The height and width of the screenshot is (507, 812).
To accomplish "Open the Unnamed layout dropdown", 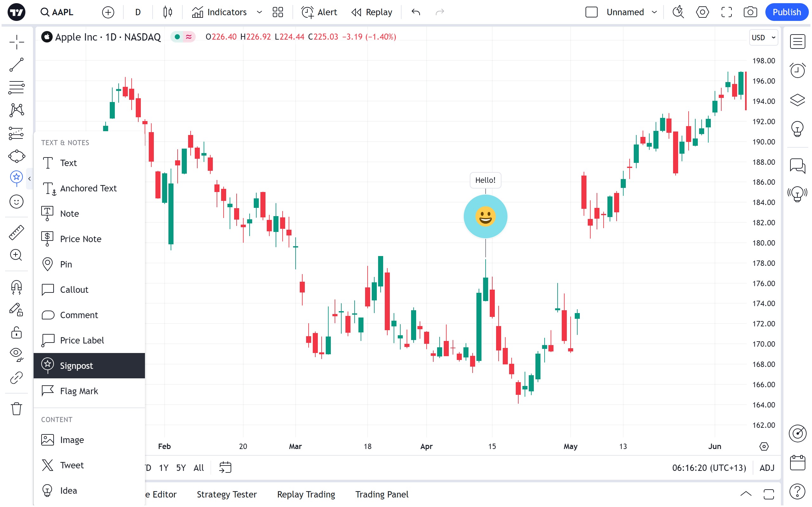I will click(x=654, y=12).
